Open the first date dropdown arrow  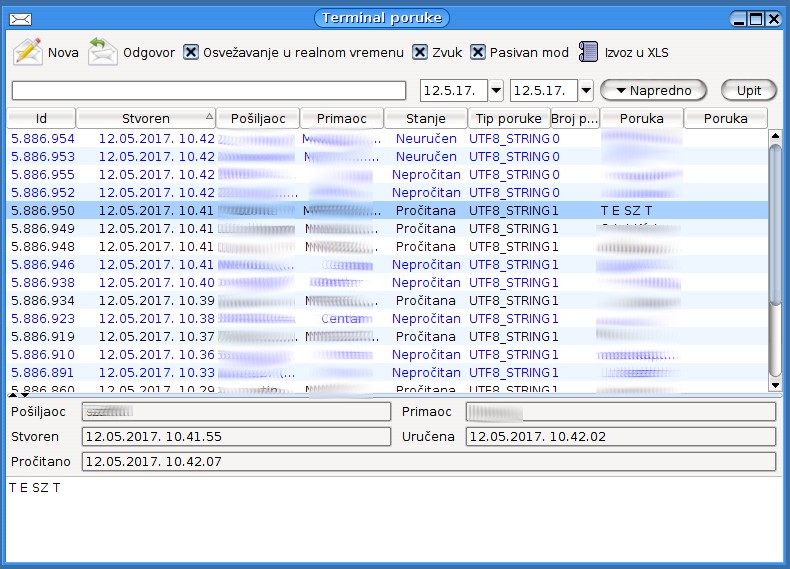(x=496, y=91)
